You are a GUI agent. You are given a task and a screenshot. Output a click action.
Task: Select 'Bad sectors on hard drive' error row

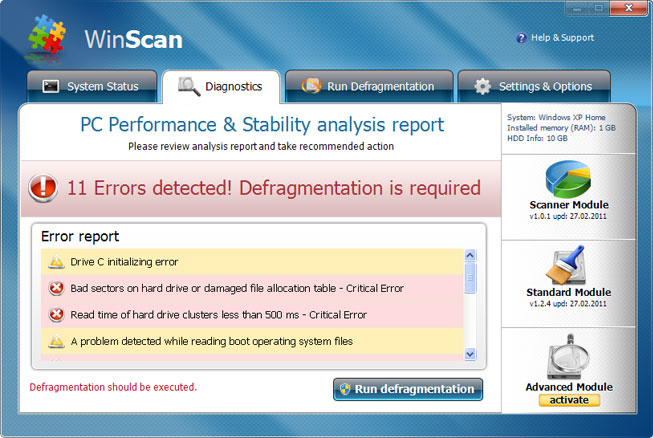[252, 288]
